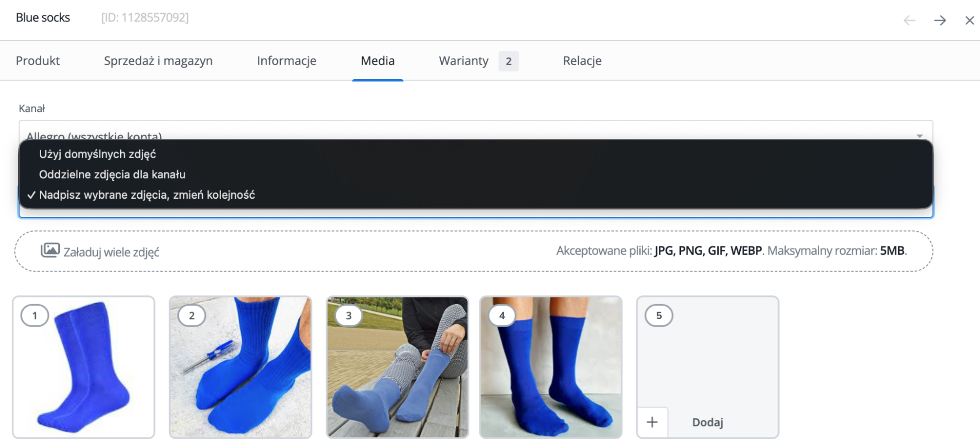980x447 pixels.
Task: Click the multi-image upload icon
Action: [50, 250]
